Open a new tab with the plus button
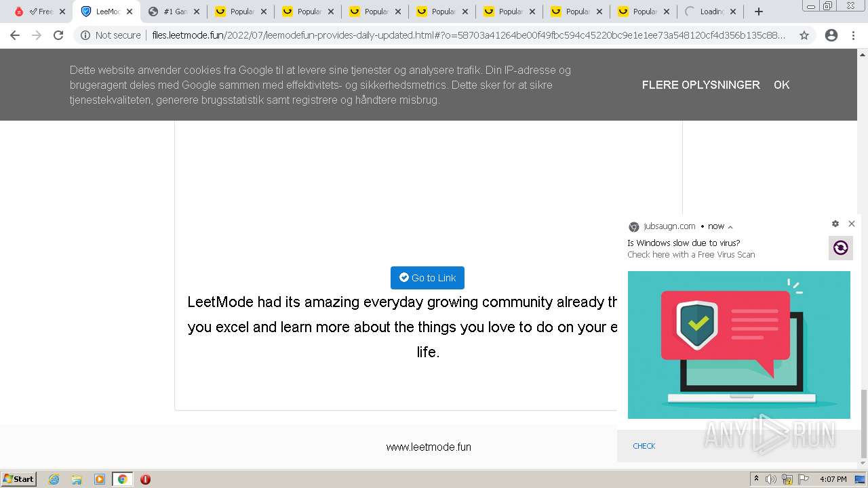Image resolution: width=868 pixels, height=488 pixels. coord(759,12)
